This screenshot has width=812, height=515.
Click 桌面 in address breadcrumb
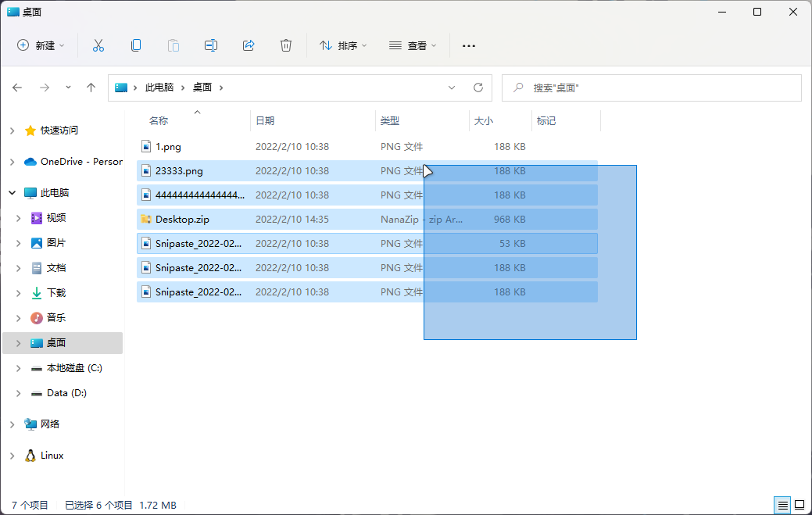(202, 88)
